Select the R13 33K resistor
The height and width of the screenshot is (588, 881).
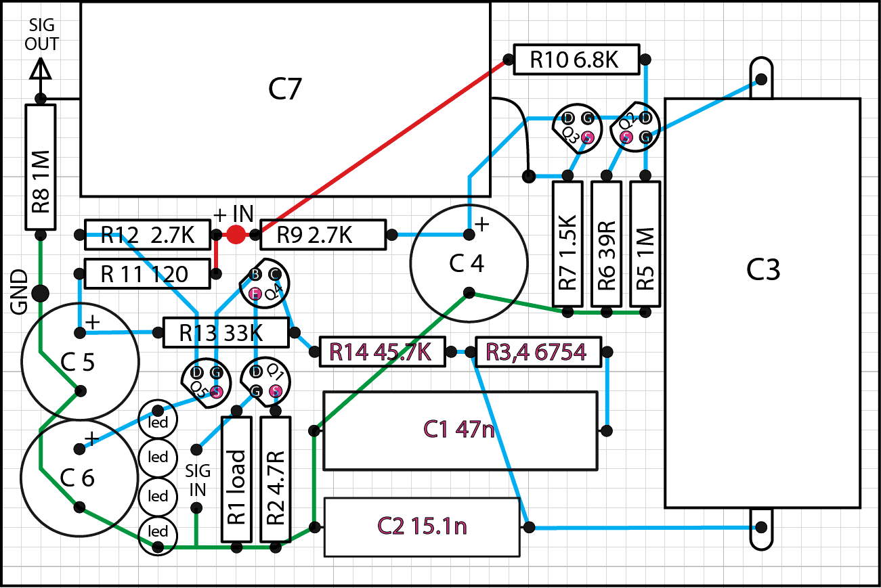pos(225,332)
